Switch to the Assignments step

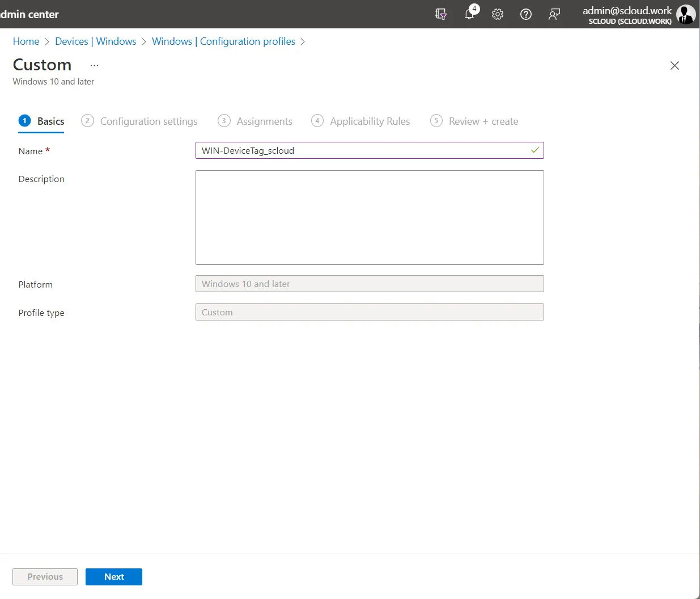[x=255, y=121]
